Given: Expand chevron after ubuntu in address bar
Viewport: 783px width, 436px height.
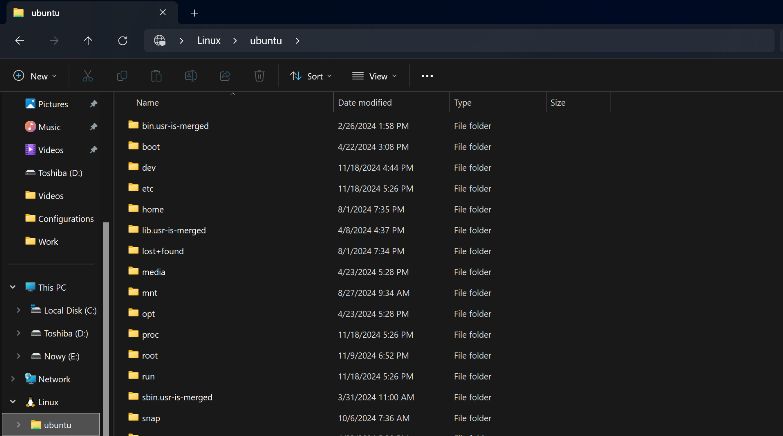Looking at the screenshot, I should 297,40.
